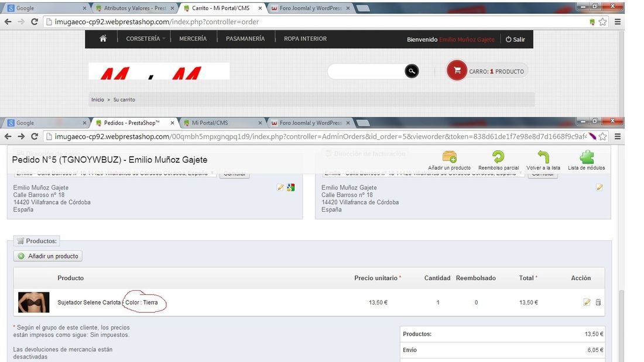Open Chrome menu in bottom browser window
The height and width of the screenshot is (362, 644).
[x=617, y=136]
